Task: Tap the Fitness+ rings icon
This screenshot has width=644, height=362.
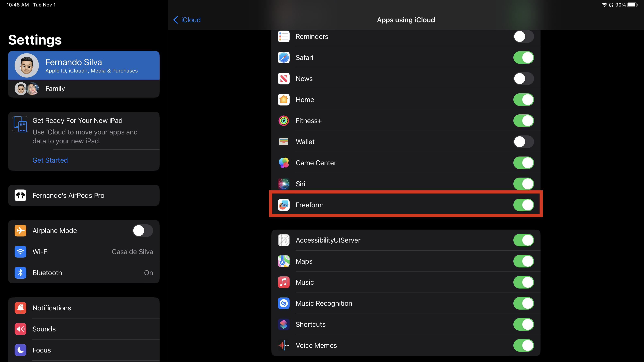Action: pos(284,121)
